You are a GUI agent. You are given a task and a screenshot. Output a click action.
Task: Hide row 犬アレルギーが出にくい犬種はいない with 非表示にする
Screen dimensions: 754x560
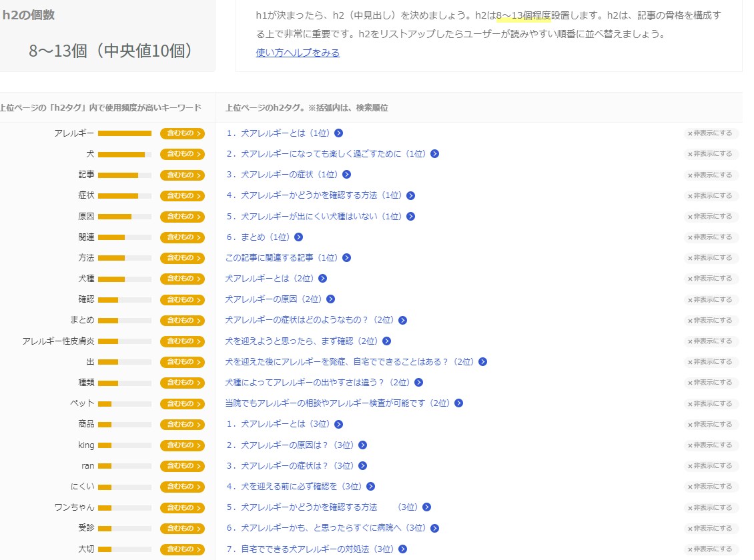710,217
